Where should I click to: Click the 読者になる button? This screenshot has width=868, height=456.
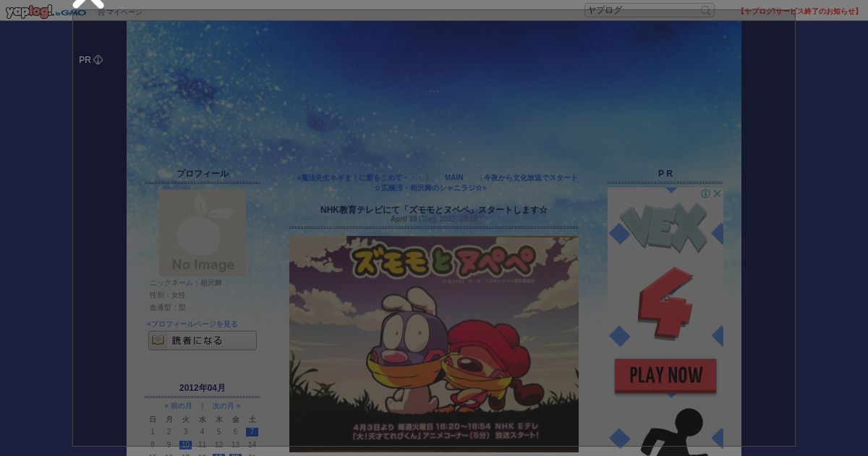pos(203,340)
